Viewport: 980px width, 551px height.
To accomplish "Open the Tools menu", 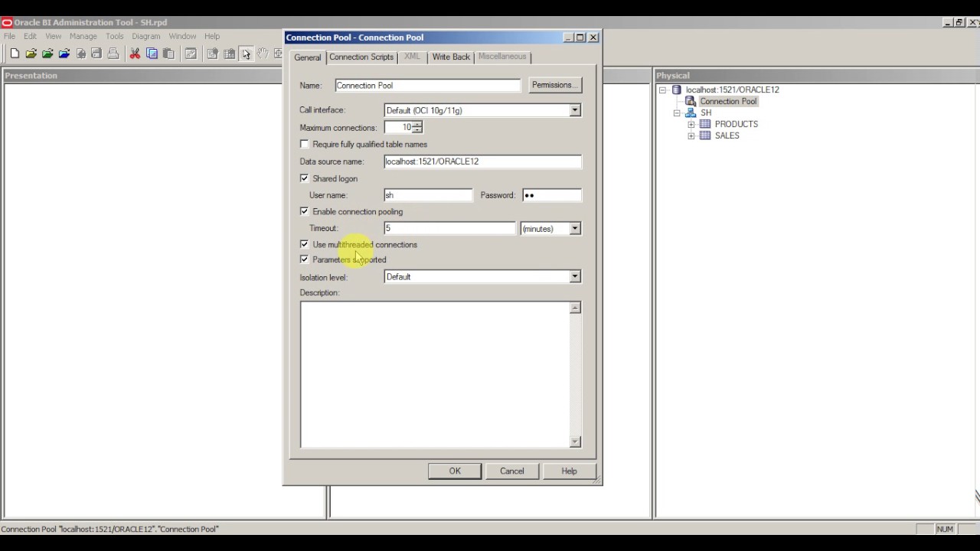I will tap(115, 36).
